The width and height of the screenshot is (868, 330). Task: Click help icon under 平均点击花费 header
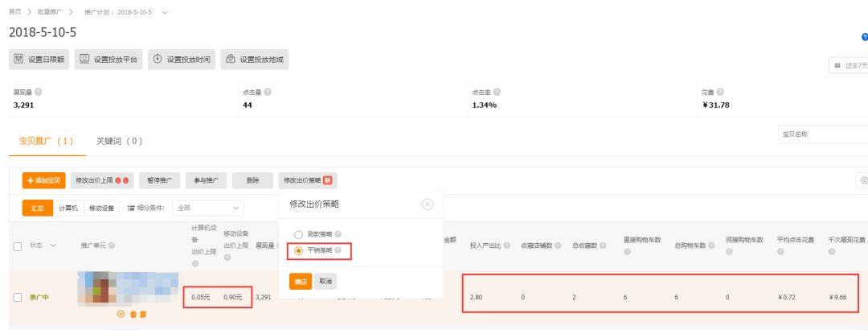coord(780,252)
